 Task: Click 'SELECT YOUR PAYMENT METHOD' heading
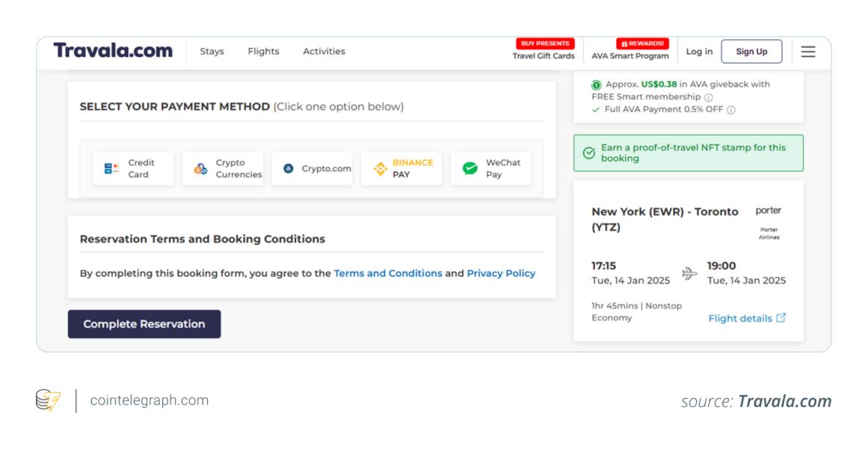click(175, 106)
